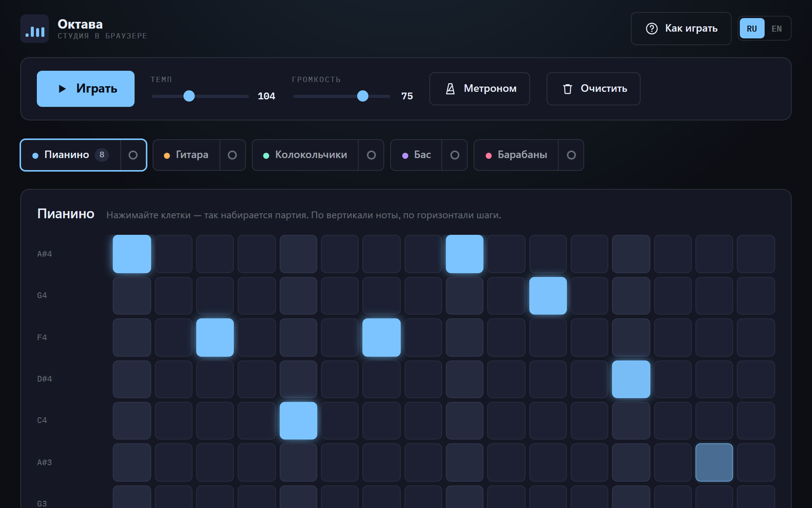Adjust the Громкость slider handle
The width and height of the screenshot is (812, 508).
363,96
